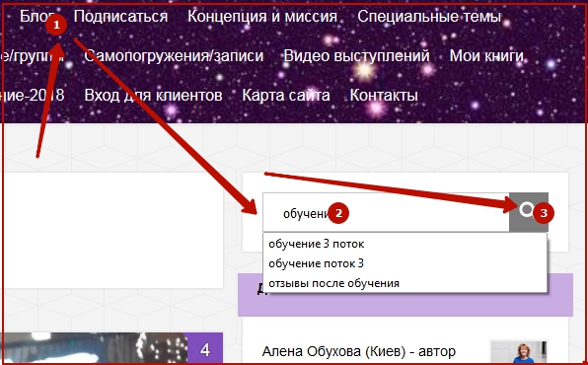Go to Концепция и миссия page
This screenshot has width=588, height=365.
[262, 17]
